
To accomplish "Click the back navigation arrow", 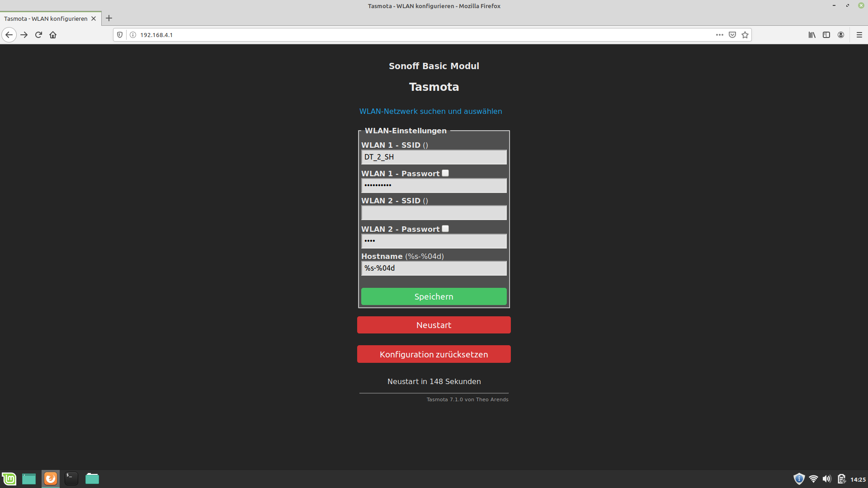I will [9, 35].
